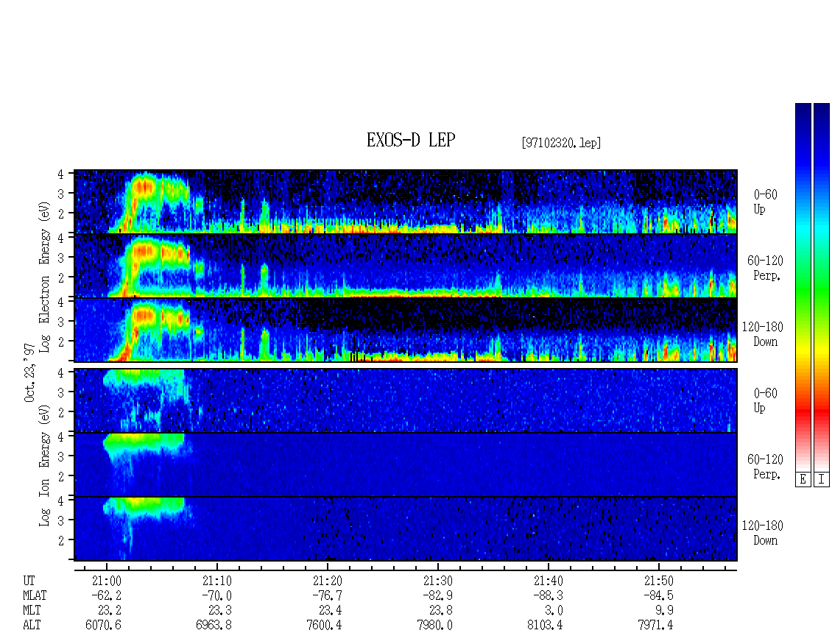This screenshot has height=644, width=832.
Task: Select the MLAT value -70.0
Action: point(216,595)
